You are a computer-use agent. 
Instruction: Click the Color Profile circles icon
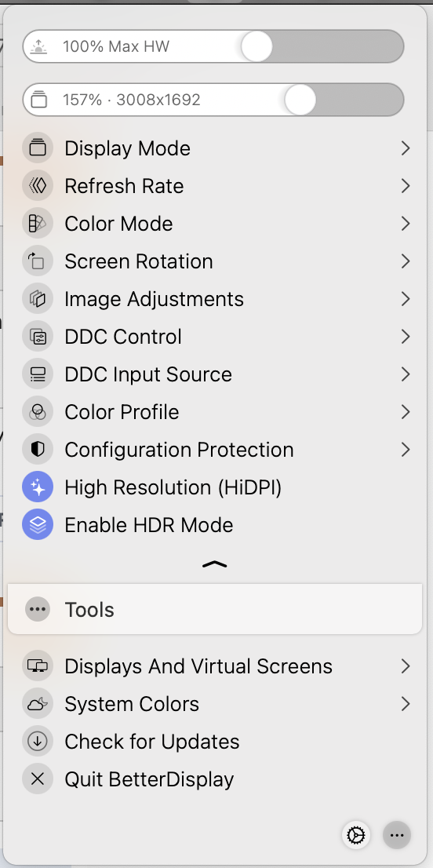pyautogui.click(x=38, y=412)
